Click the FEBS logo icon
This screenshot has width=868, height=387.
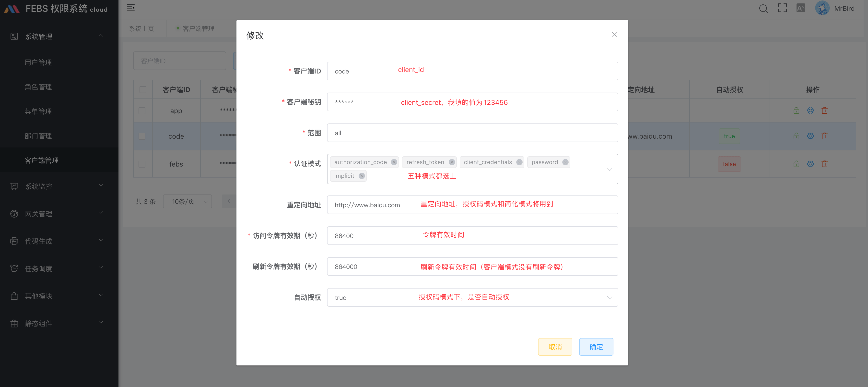click(12, 9)
